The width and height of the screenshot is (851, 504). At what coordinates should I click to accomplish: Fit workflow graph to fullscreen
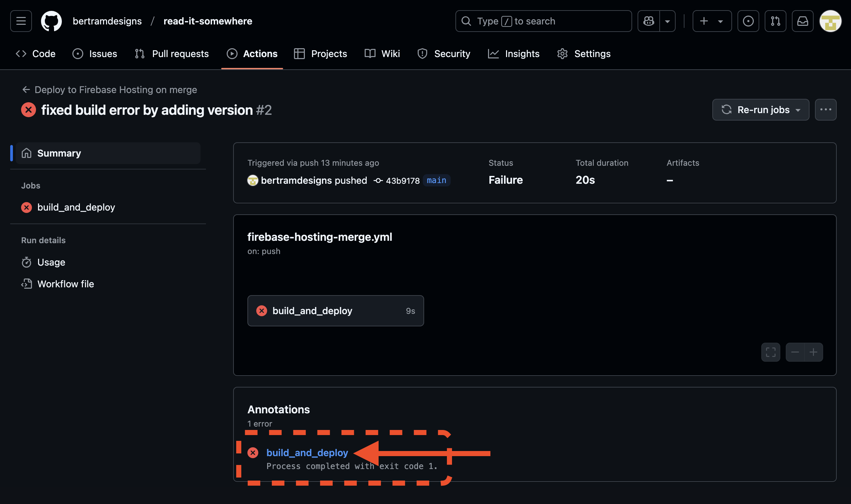click(x=770, y=352)
